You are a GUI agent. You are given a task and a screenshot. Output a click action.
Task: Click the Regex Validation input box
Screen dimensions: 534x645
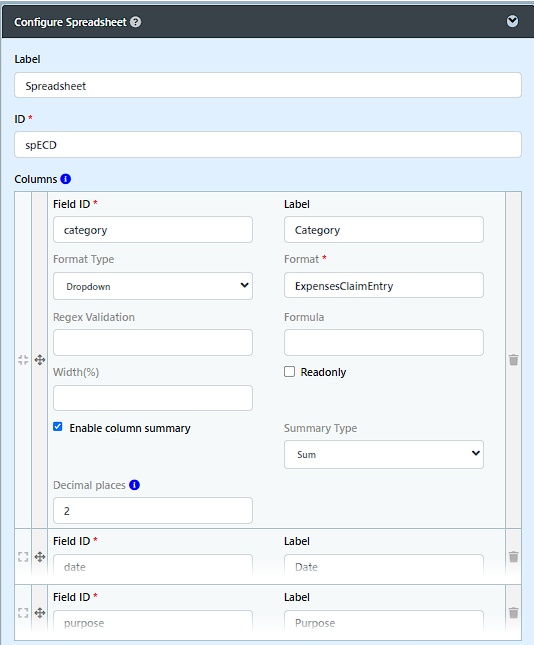pyautogui.click(x=153, y=342)
